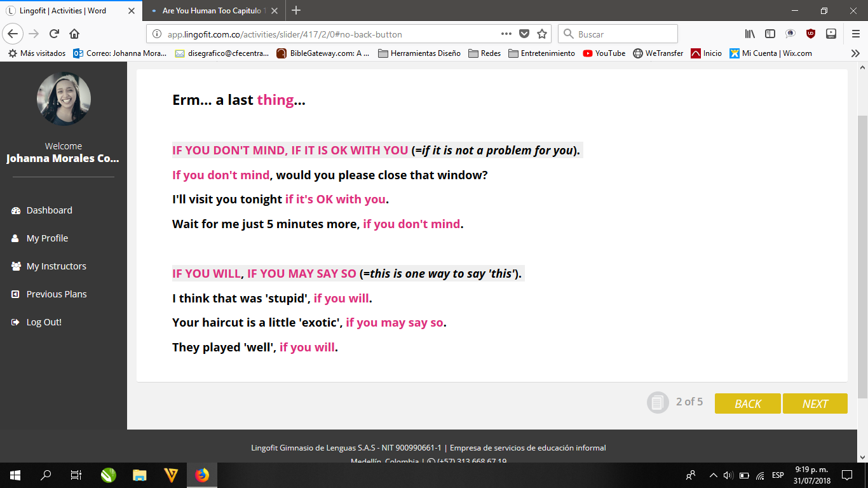This screenshot has height=488, width=868.
Task: Bookmark this page with the star icon
Action: tap(542, 34)
